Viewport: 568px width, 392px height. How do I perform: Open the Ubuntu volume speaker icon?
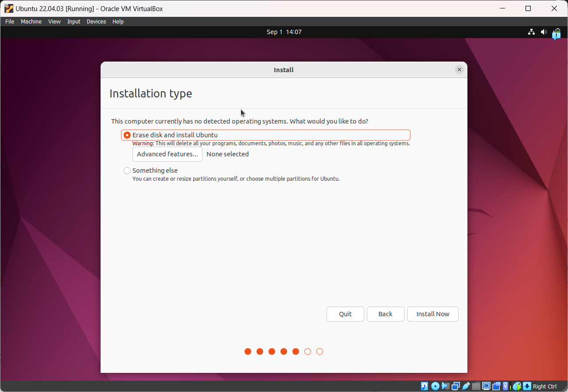pyautogui.click(x=544, y=32)
